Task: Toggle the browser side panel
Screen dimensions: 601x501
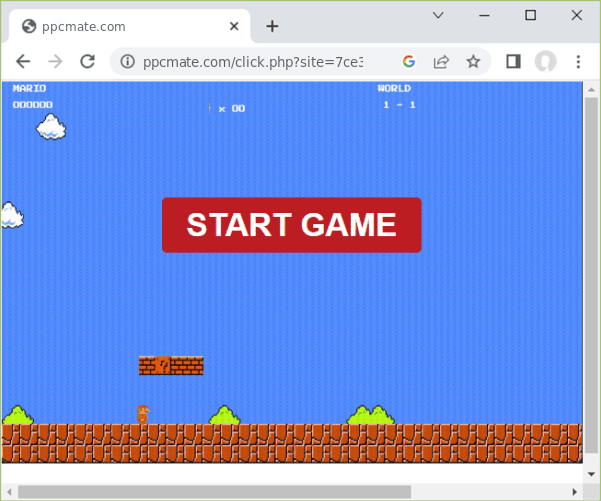Action: coord(513,61)
